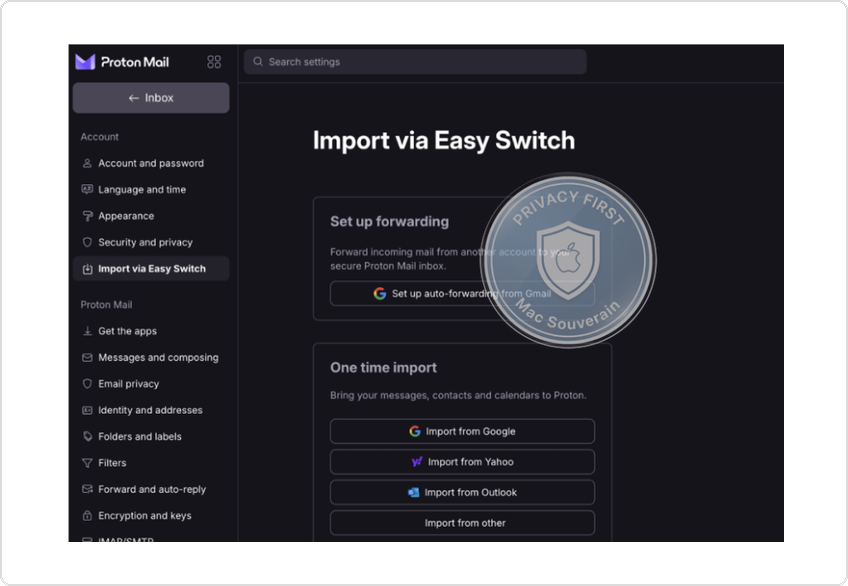Click the Email privacy shield icon

click(x=87, y=384)
